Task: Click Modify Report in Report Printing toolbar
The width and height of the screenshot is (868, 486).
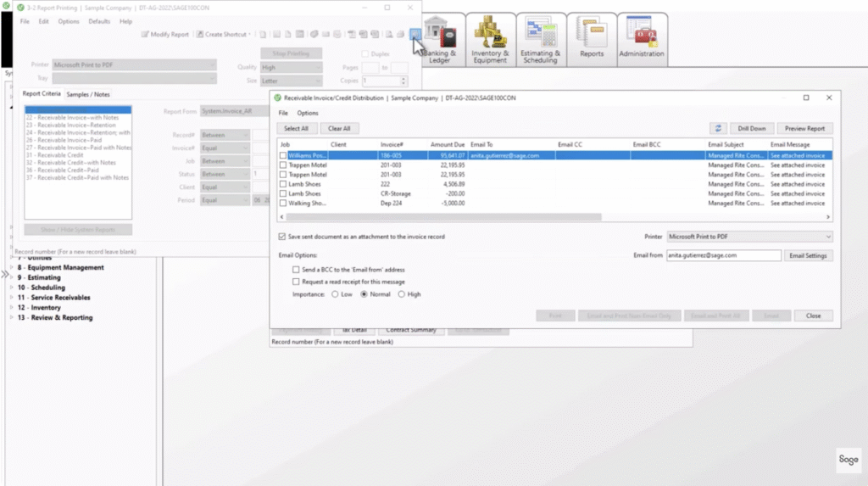Action: point(165,35)
